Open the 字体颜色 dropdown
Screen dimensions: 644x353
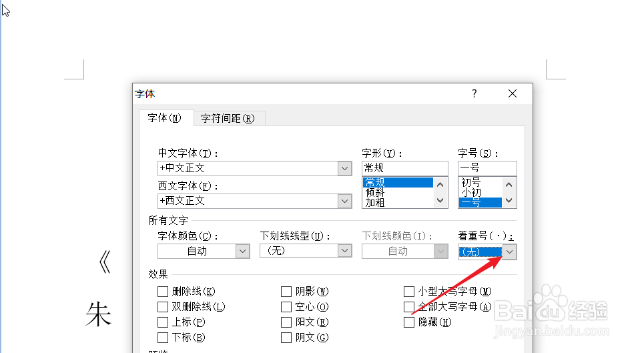tap(243, 252)
